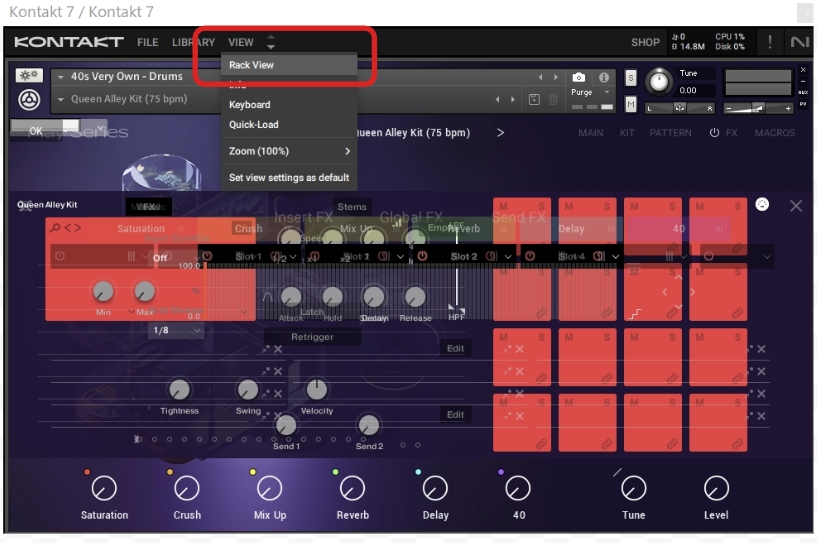The height and width of the screenshot is (543, 817).
Task: Expand the Queen Alley Kit snapshot dropdown
Action: click(61, 99)
